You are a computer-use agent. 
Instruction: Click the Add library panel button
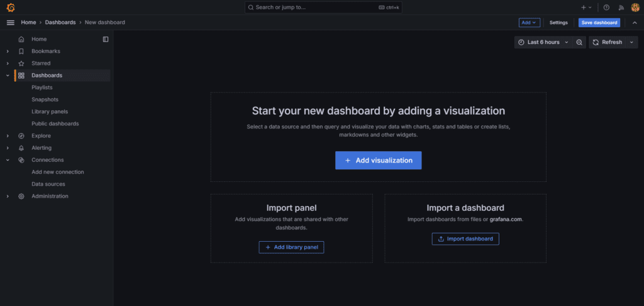click(291, 247)
